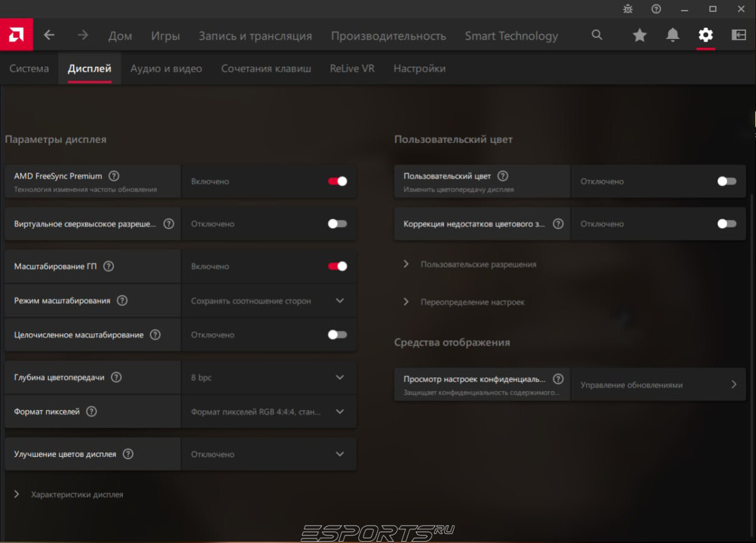The height and width of the screenshot is (543, 756).
Task: Open bug report icon in title bar
Action: click(x=627, y=9)
